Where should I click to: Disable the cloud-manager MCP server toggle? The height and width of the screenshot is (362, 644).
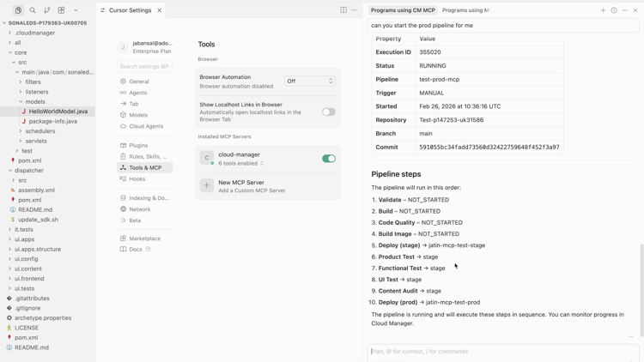tap(328, 159)
